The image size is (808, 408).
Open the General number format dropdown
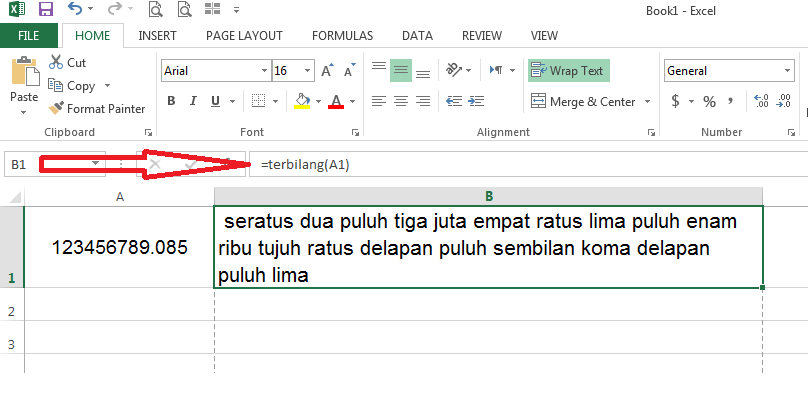point(788,71)
